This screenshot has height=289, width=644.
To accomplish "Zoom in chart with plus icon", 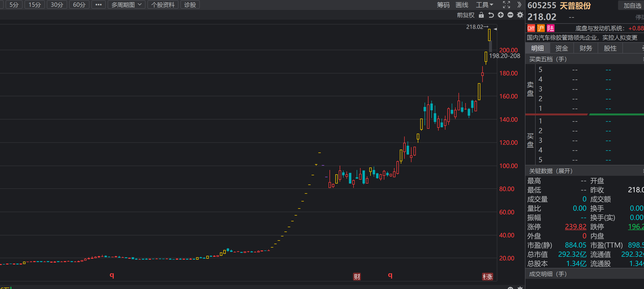I will [x=500, y=15].
